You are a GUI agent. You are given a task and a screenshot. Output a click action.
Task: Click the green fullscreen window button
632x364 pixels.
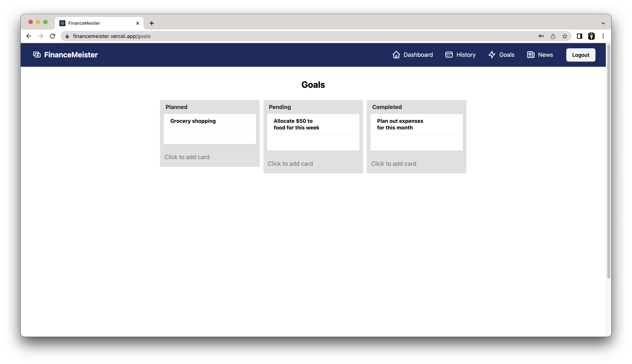tap(45, 22)
